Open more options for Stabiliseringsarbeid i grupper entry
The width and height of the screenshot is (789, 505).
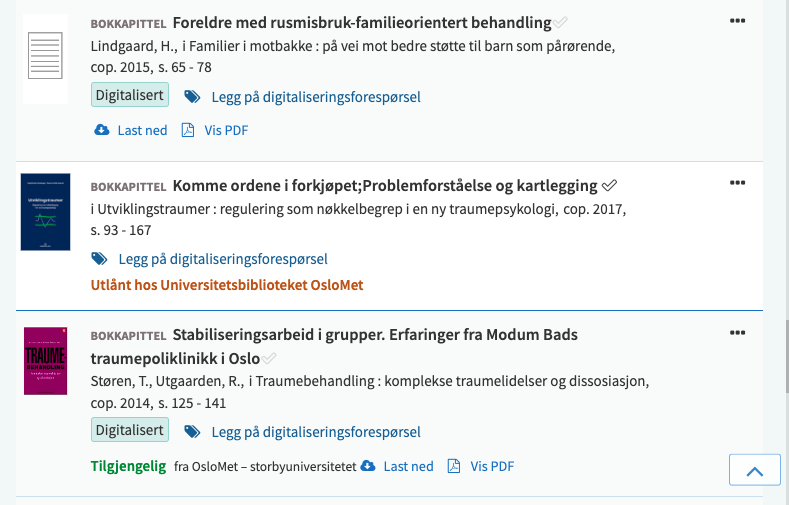point(738,333)
